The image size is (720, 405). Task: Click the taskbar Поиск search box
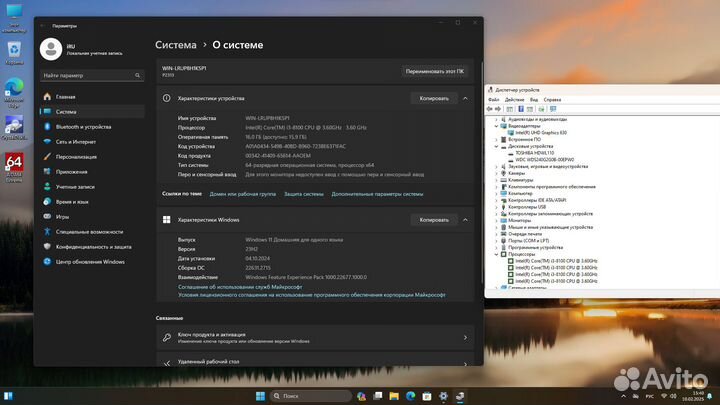(311, 396)
